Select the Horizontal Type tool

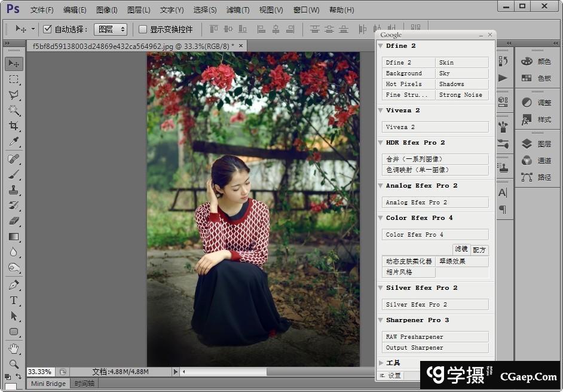14,301
